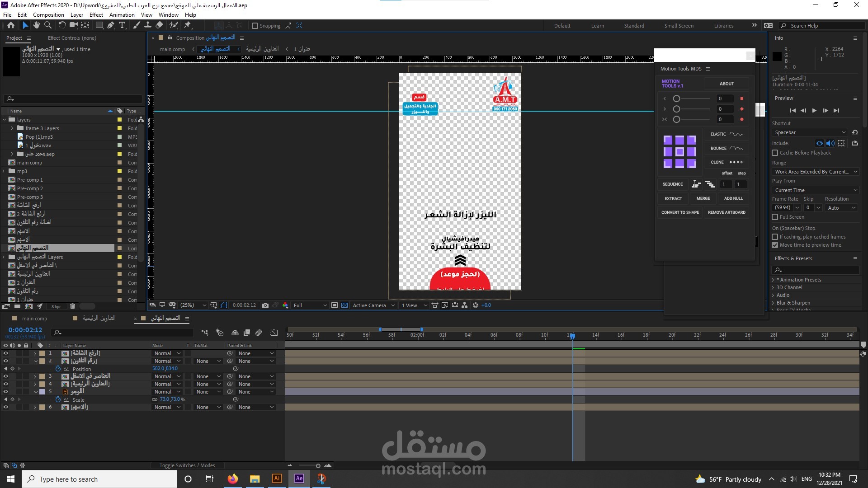Click the Motion Tools Elastic icon
Image resolution: width=868 pixels, height=488 pixels.
point(736,134)
